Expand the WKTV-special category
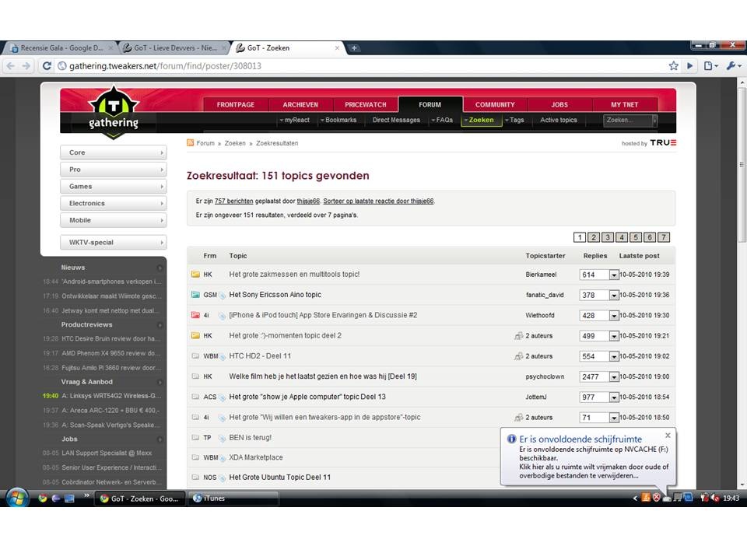Image resolution: width=747 pixels, height=560 pixels. (x=114, y=243)
